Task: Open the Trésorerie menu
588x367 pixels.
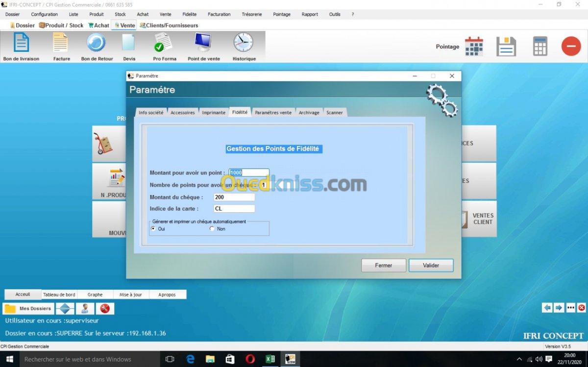Action: [252, 14]
